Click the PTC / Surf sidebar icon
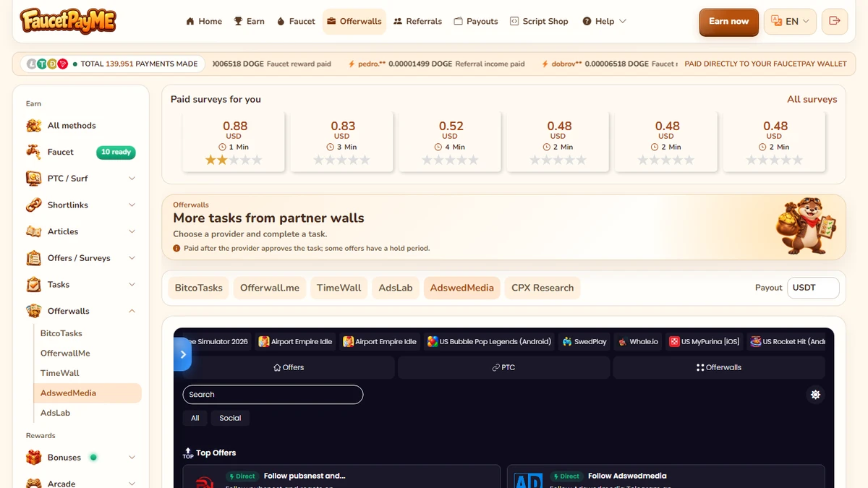The width and height of the screenshot is (868, 488). (x=34, y=179)
